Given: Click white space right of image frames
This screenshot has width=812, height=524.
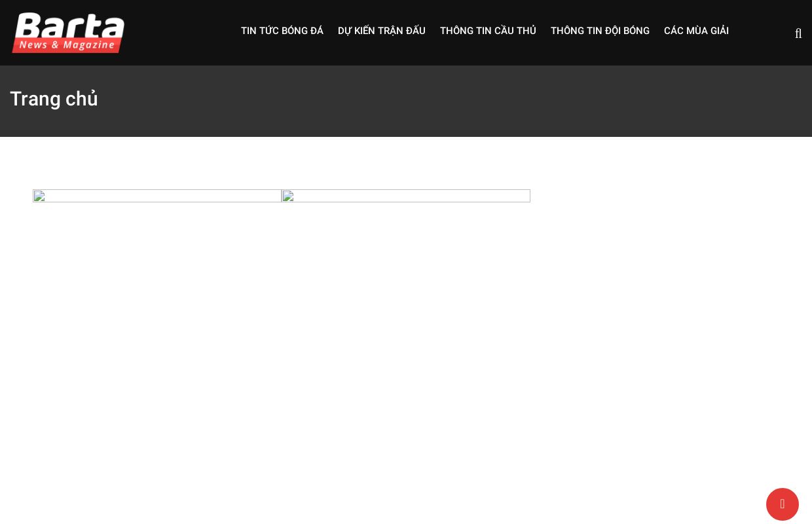Looking at the screenshot, I should pos(655,196).
